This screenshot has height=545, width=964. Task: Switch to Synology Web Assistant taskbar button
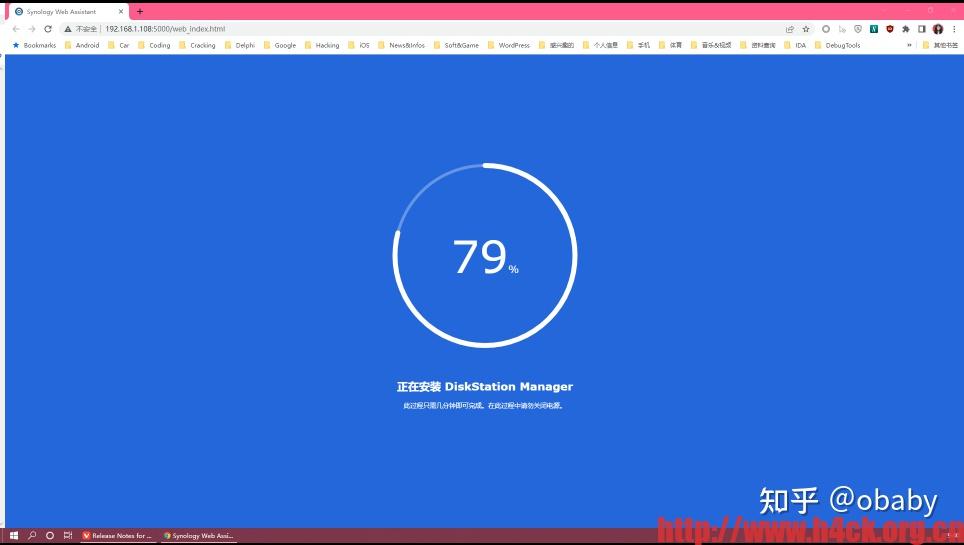tap(199, 535)
